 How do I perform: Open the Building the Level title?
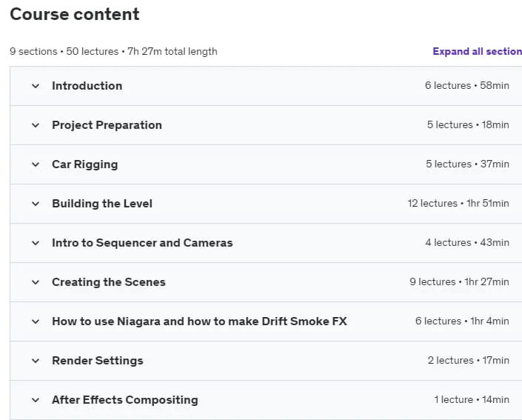click(x=102, y=204)
